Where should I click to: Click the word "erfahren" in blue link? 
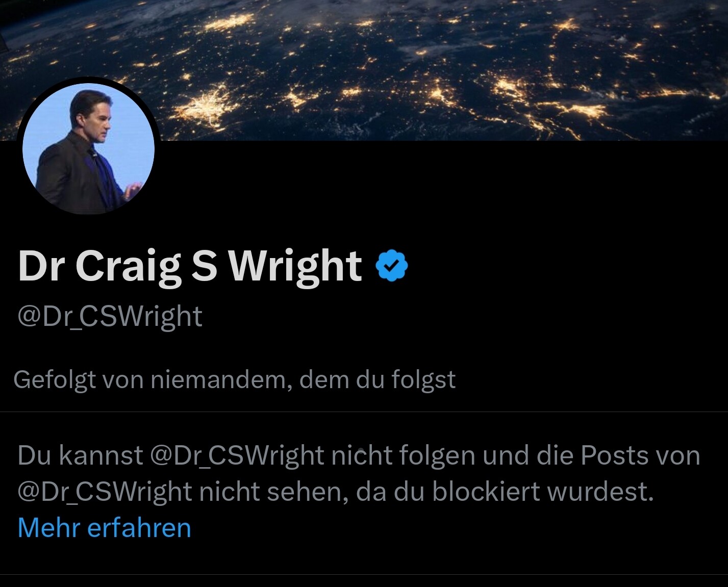tap(139, 528)
